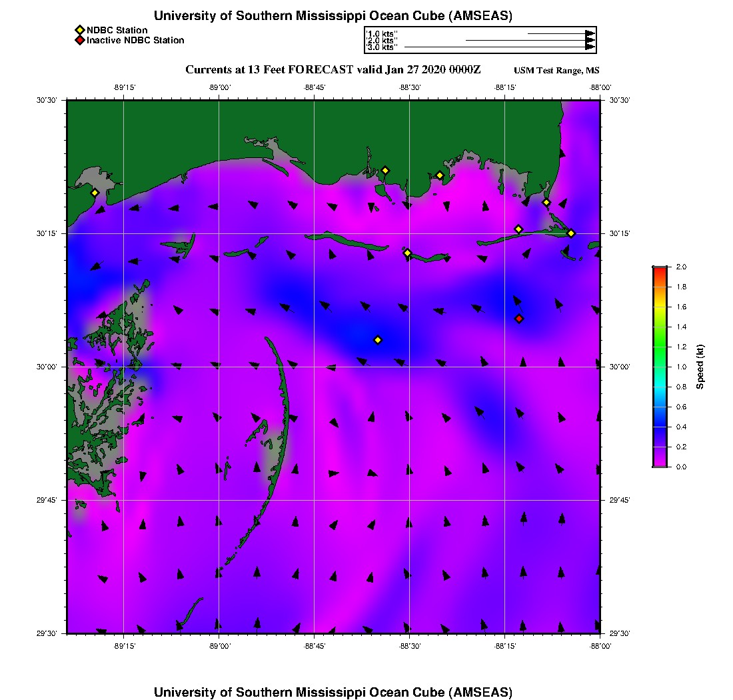Click the red diamond in the Inactive NDBC legend
Image resolution: width=733 pixels, height=700 pixels.
(79, 40)
